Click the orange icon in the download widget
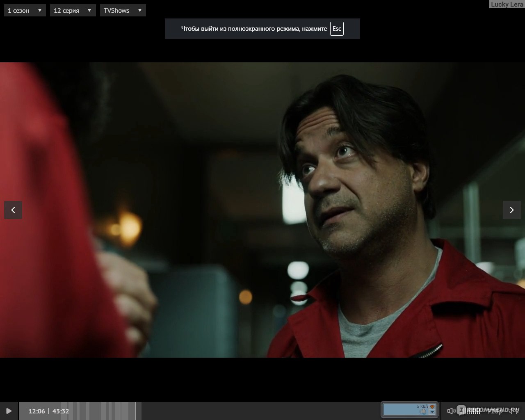This screenshot has width=525, height=420. (432, 406)
